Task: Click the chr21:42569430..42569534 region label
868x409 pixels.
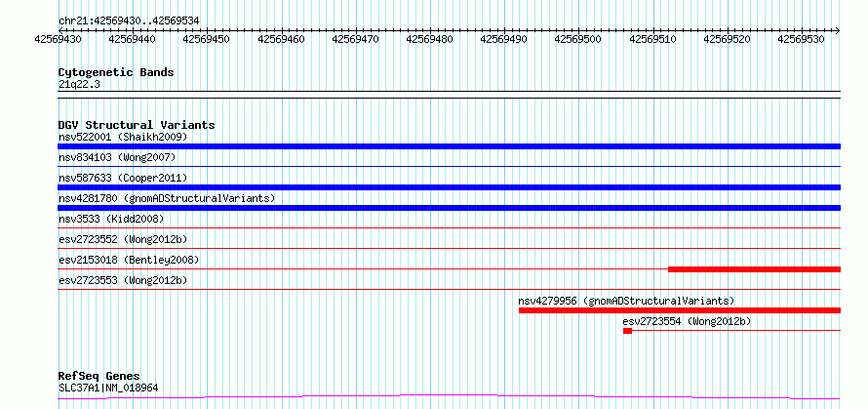Action: [x=129, y=20]
